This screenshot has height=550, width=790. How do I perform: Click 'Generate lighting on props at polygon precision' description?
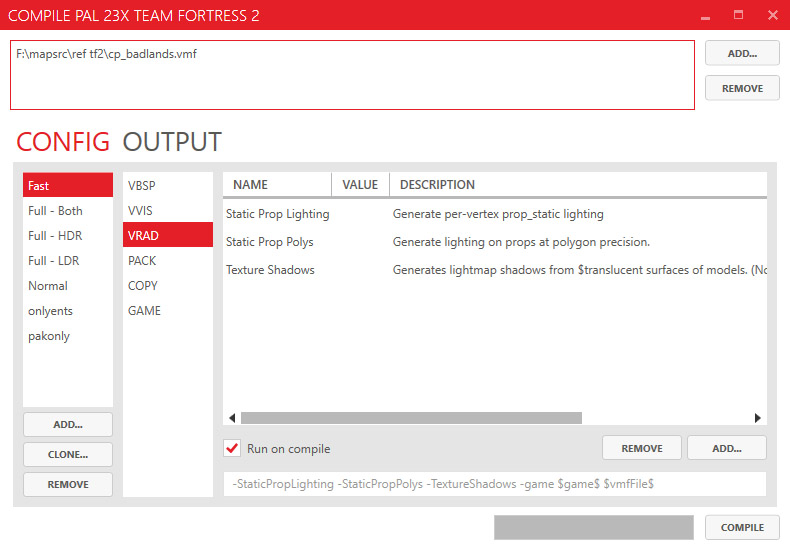(521, 242)
